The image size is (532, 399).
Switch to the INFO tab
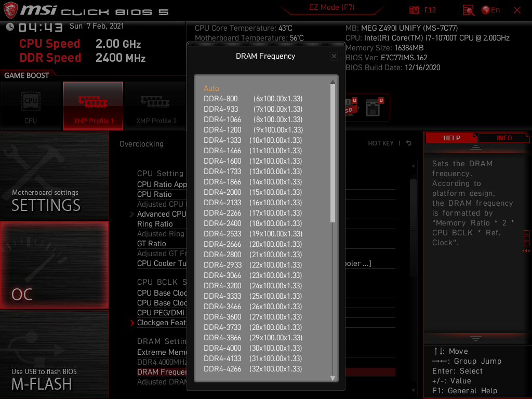[504, 138]
